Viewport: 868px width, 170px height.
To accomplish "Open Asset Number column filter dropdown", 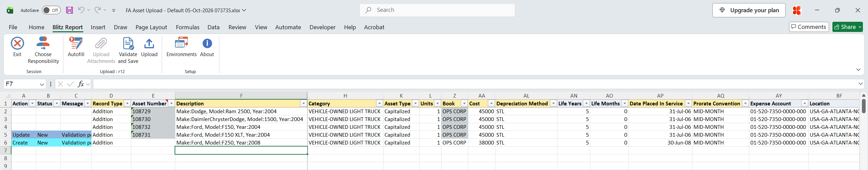I will coord(171,104).
